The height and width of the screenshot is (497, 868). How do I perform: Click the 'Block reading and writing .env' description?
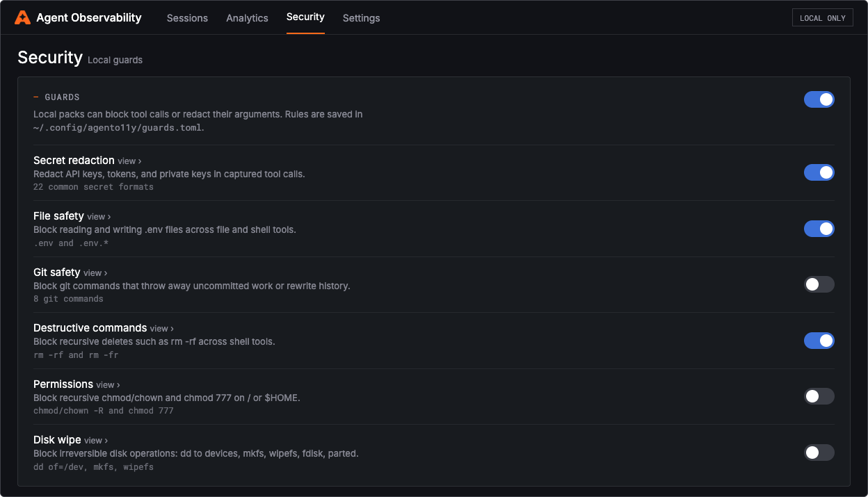165,229
